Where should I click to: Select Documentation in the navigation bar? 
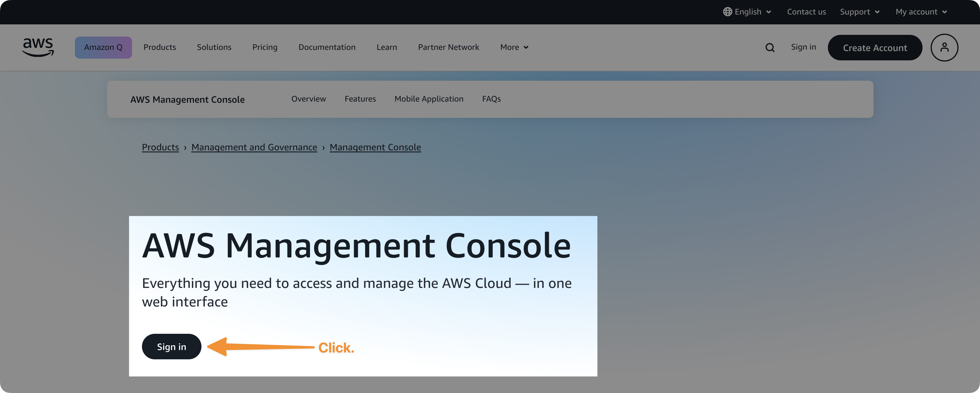(x=327, y=47)
